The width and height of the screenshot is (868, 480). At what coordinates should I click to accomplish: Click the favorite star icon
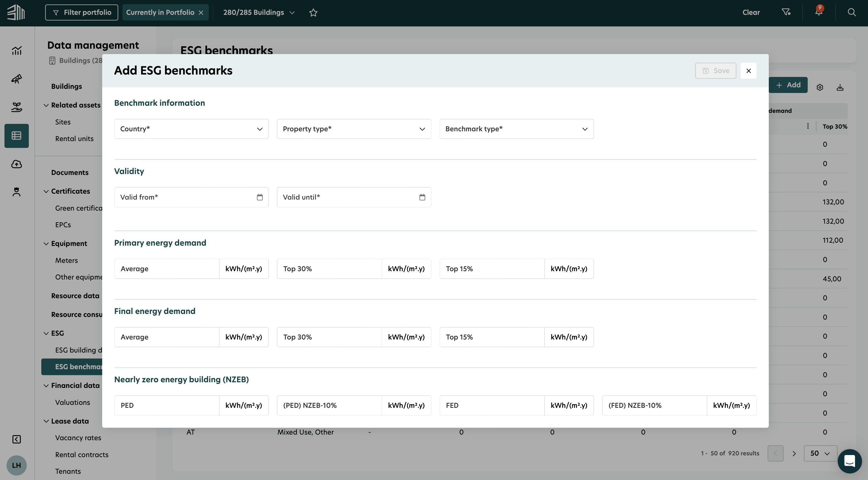tap(313, 12)
